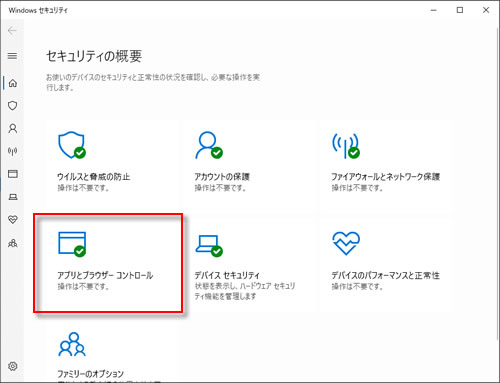Open デバイスのパフォーマンスと正常性 tile label

(x=385, y=275)
